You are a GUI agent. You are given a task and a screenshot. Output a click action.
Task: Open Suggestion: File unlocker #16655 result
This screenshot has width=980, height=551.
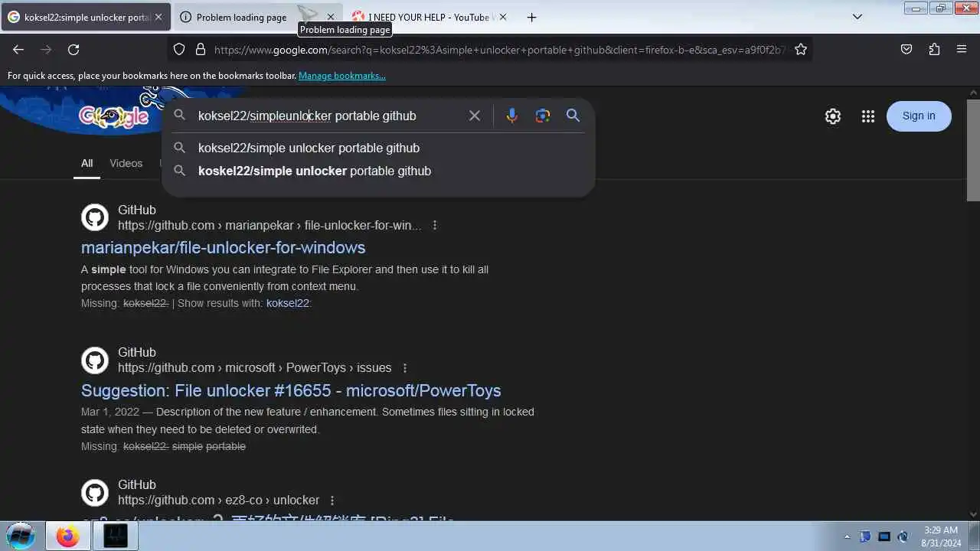(x=291, y=390)
